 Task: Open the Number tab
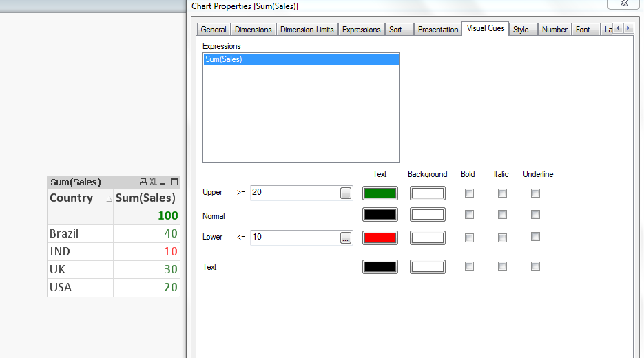pyautogui.click(x=554, y=30)
